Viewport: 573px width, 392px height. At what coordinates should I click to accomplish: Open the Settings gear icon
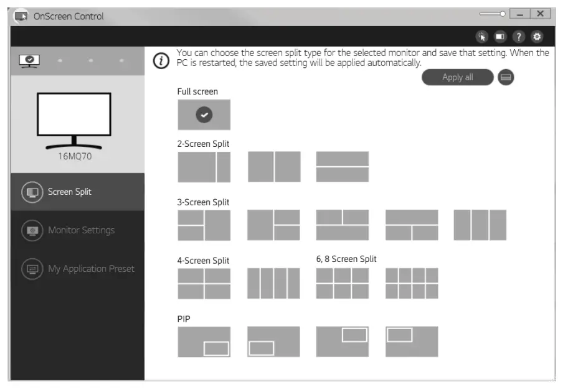pyautogui.click(x=536, y=37)
